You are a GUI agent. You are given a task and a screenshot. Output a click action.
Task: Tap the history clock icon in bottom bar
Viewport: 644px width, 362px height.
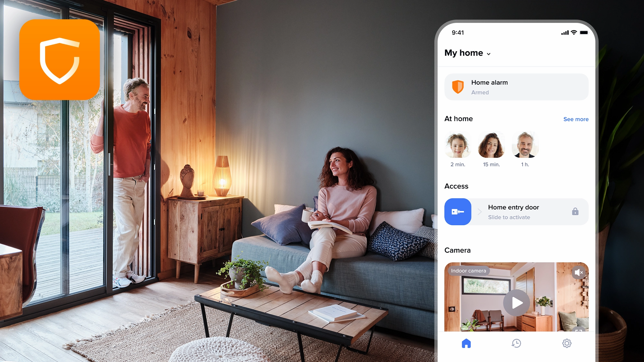(516, 343)
